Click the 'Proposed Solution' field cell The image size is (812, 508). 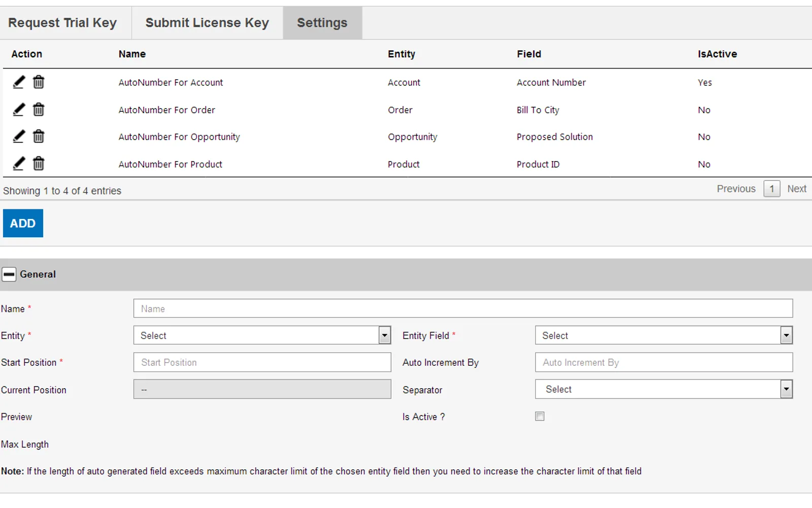coord(555,137)
